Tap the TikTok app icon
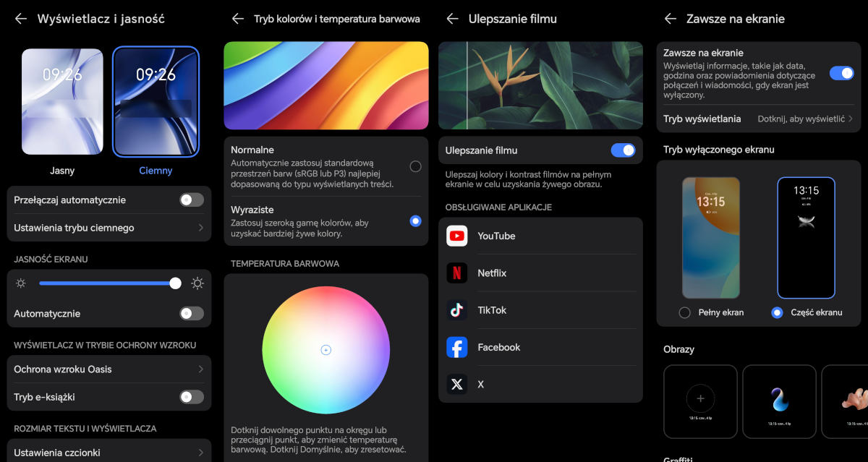The image size is (868, 462). (457, 310)
